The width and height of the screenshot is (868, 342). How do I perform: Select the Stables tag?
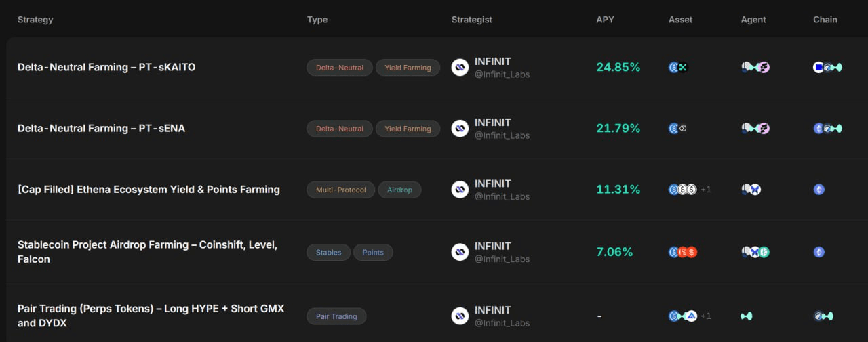pyautogui.click(x=329, y=253)
